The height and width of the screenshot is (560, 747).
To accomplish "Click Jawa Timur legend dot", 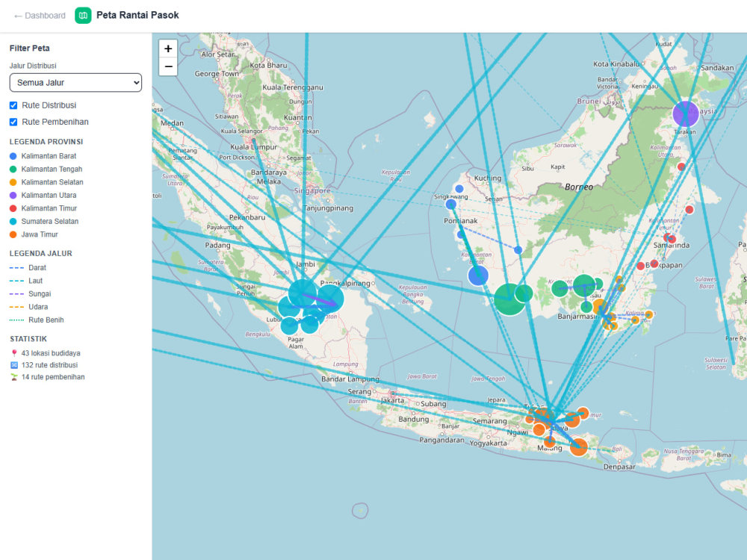I will [x=13, y=234].
